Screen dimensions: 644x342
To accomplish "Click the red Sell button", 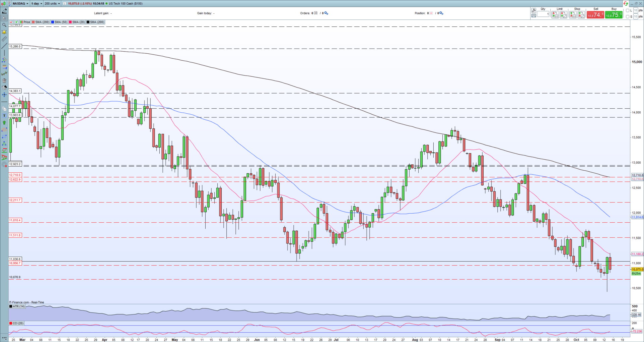I will 596,15.
